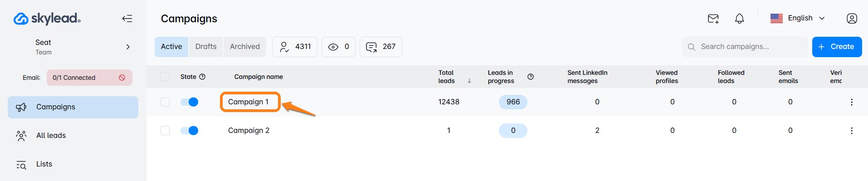Sort by Total leads arrow
The width and height of the screenshot is (868, 181).
coord(469,81)
